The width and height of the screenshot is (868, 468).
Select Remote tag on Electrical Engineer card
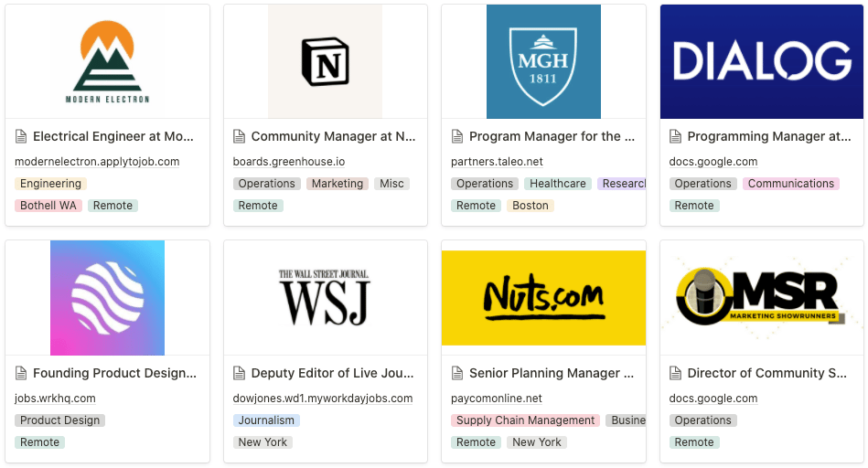point(113,206)
